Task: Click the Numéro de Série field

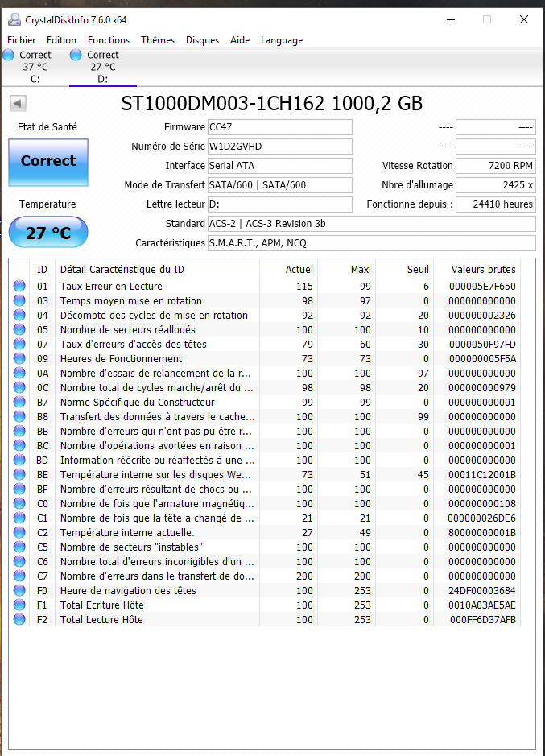Action: [x=279, y=146]
